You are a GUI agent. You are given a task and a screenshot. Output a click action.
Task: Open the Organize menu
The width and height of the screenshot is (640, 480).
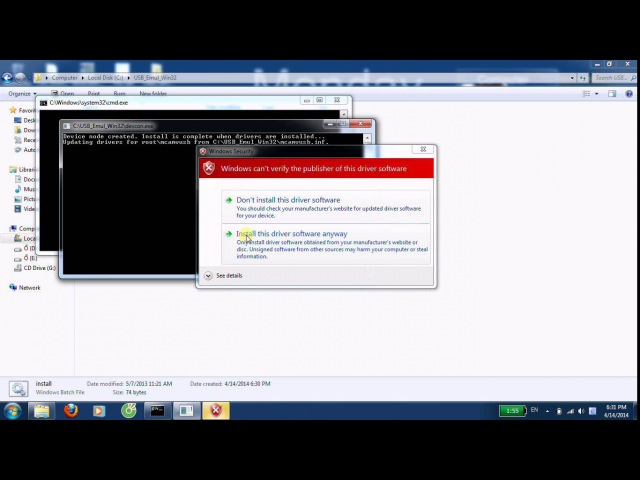point(22,94)
